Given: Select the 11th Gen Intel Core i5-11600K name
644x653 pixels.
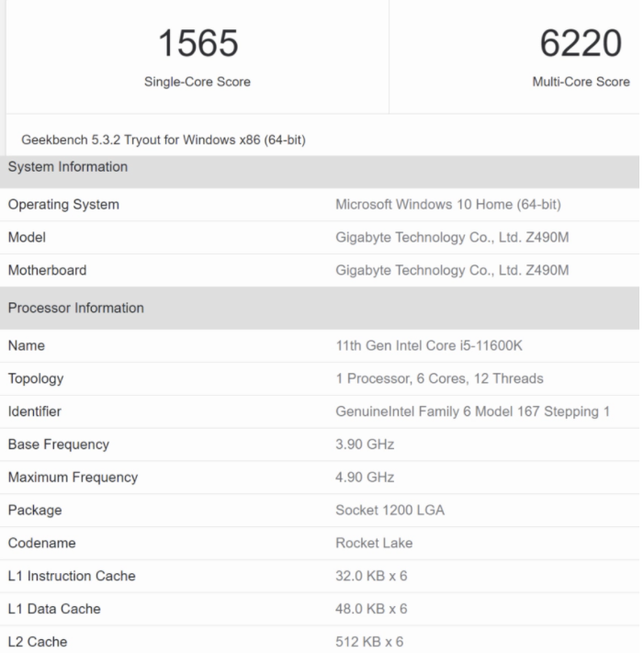Looking at the screenshot, I should click(431, 345).
